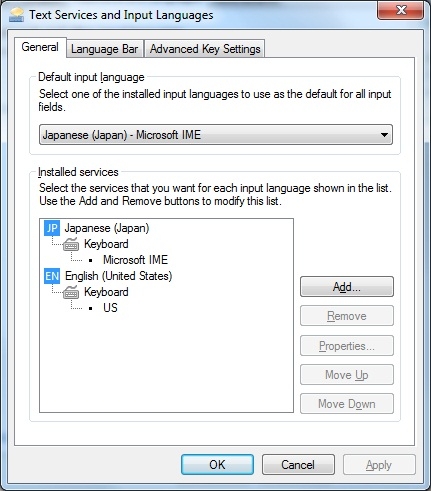Click the EN language badge icon
Image resolution: width=431 pixels, height=491 pixels.
pos(52,276)
